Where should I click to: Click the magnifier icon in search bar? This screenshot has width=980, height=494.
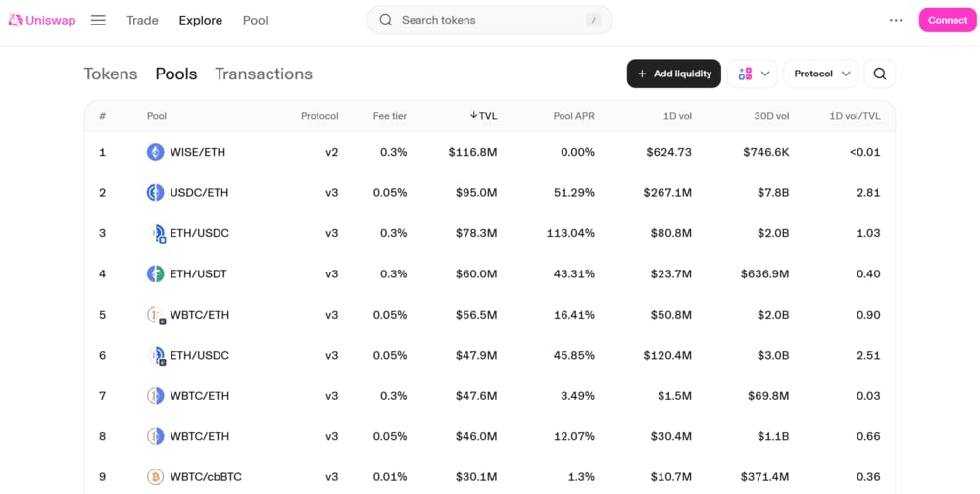point(385,20)
